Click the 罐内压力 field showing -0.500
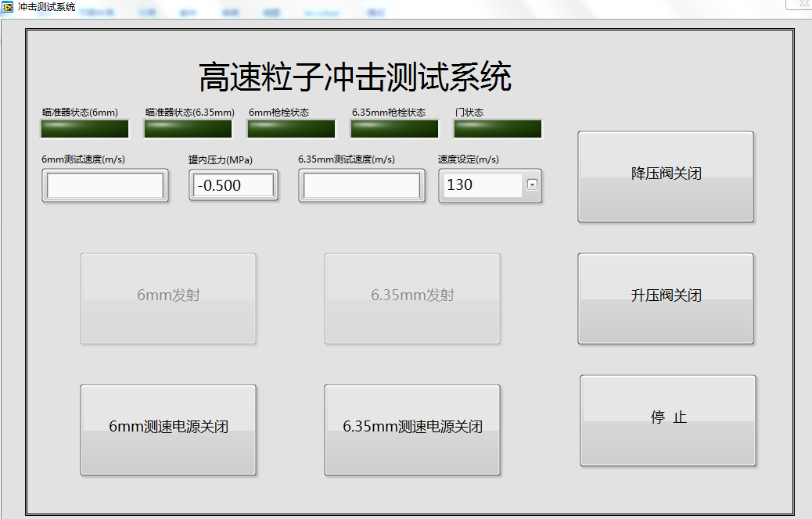The width and height of the screenshot is (812, 519). point(233,185)
